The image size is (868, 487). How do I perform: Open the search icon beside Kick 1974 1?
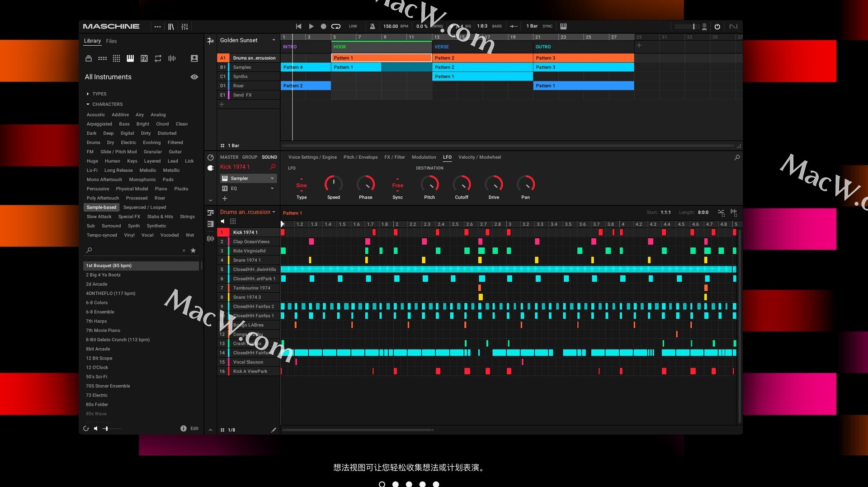pos(273,167)
